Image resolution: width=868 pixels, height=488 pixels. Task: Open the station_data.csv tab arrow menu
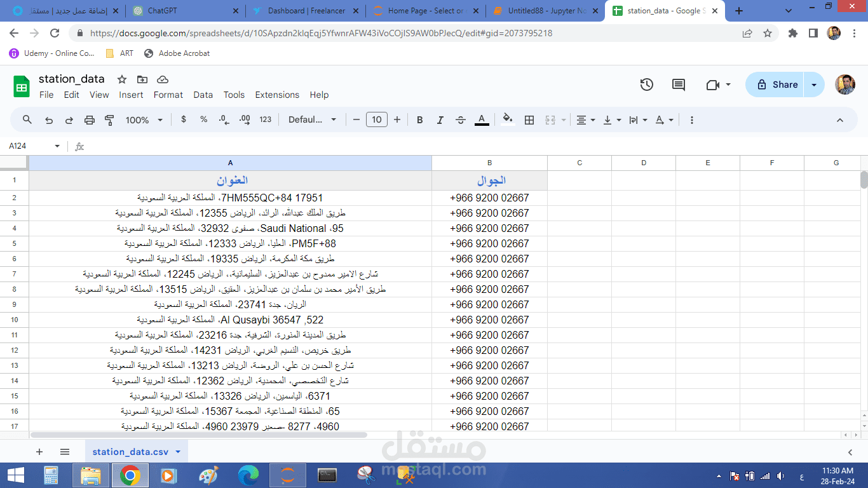(178, 452)
